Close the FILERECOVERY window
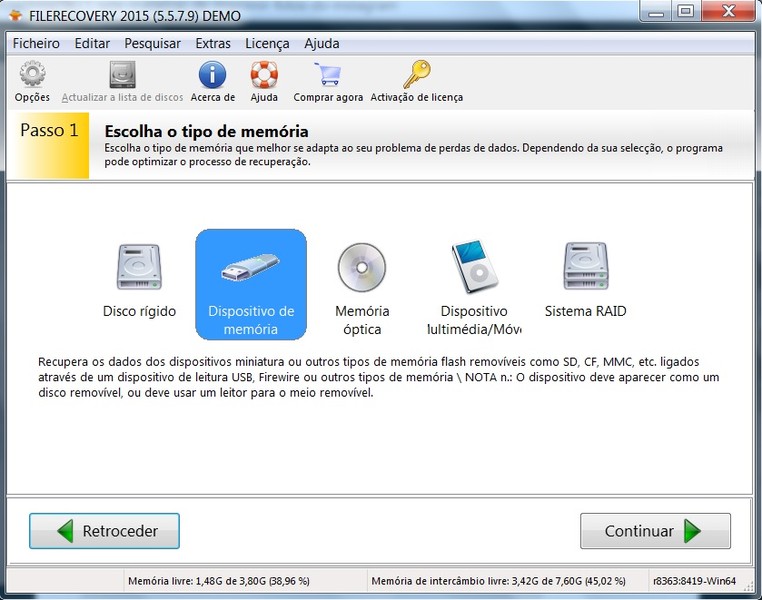 click(727, 12)
